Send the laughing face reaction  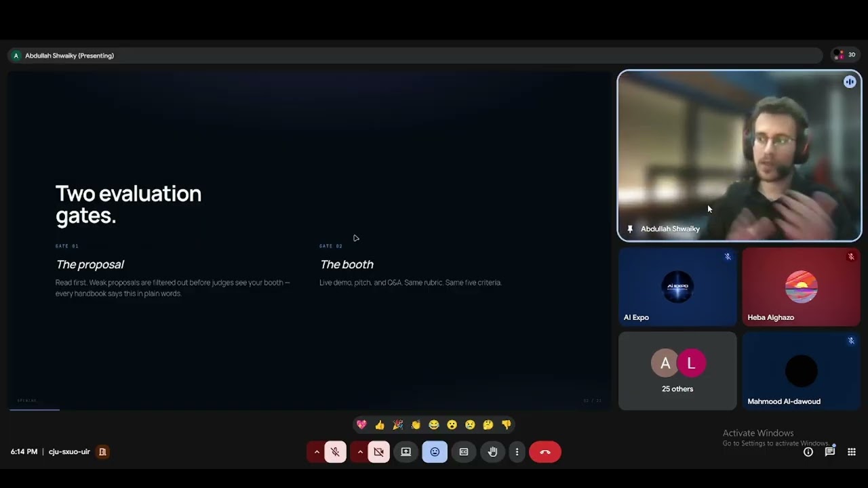tap(434, 425)
